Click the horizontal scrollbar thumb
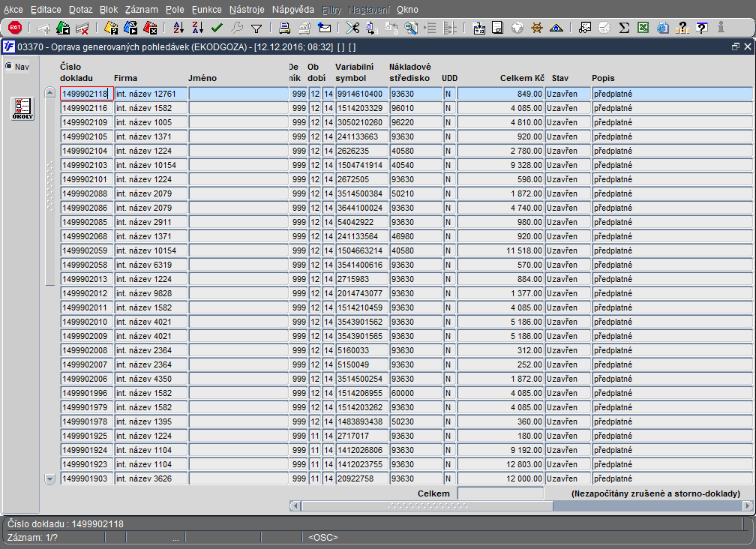The image size is (756, 549). pos(427,506)
